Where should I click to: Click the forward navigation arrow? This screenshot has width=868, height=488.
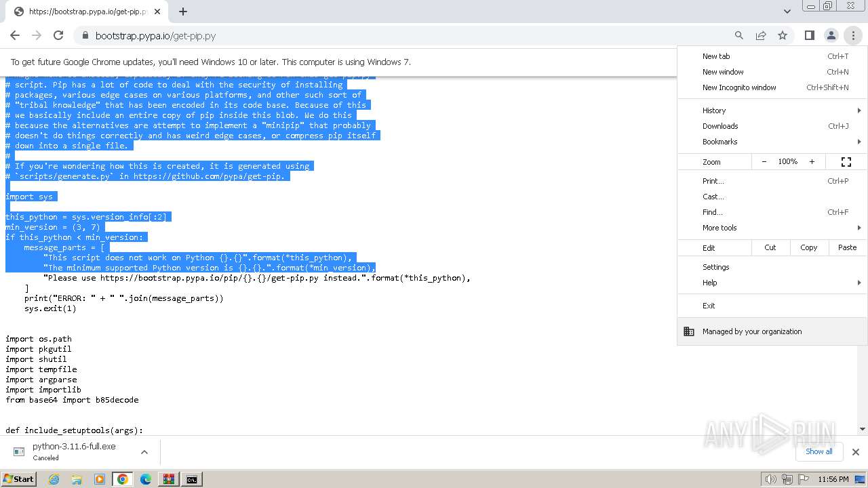(x=37, y=35)
